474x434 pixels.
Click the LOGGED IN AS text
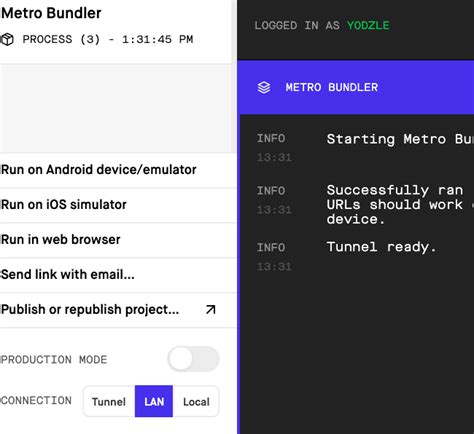297,25
